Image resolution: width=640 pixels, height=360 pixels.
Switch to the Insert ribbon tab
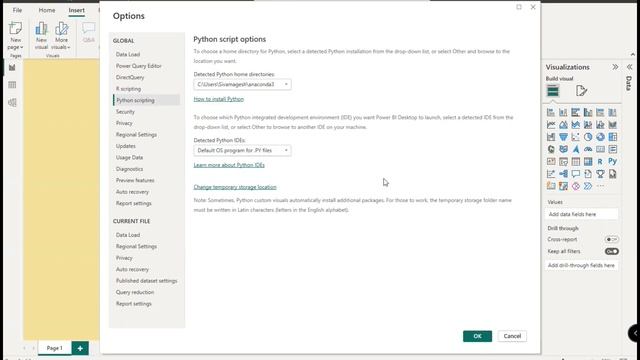tap(76, 10)
